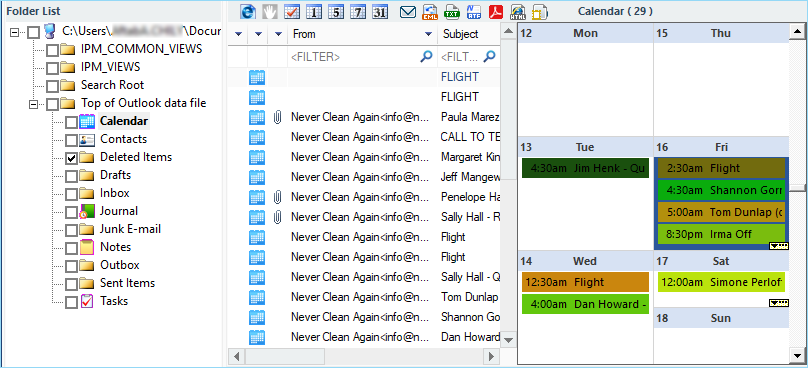Viewport: 808px width, 368px height.
Task: Click the Contacts card icon in tree
Action: coord(87,140)
